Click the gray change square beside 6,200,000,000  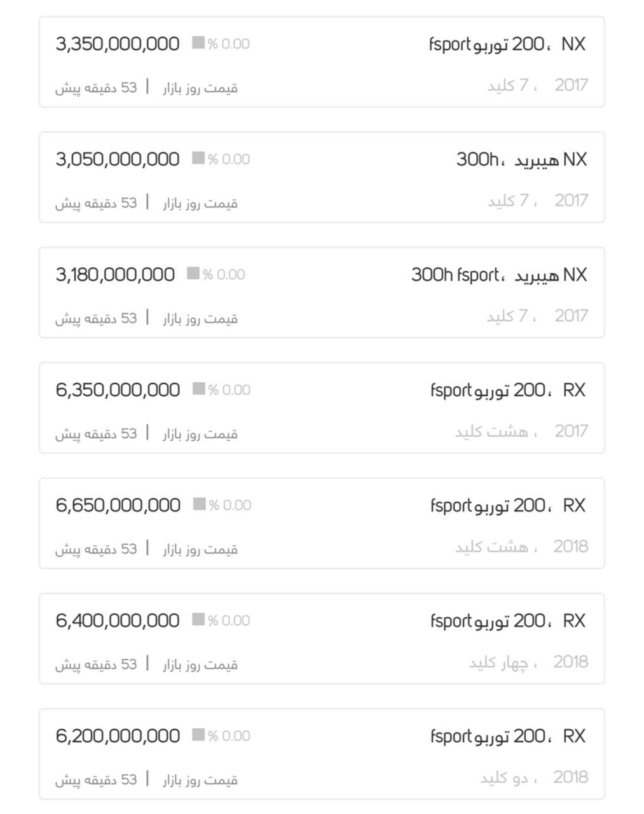pyautogui.click(x=198, y=735)
